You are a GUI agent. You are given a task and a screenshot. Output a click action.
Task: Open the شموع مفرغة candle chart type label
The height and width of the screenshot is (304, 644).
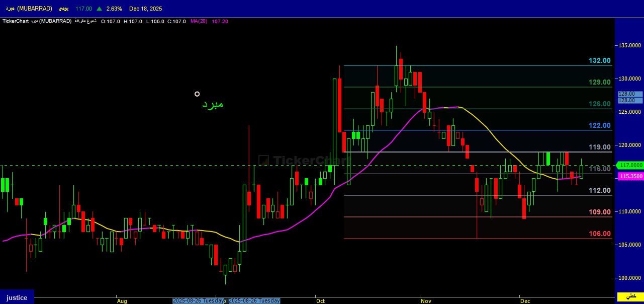coord(85,21)
